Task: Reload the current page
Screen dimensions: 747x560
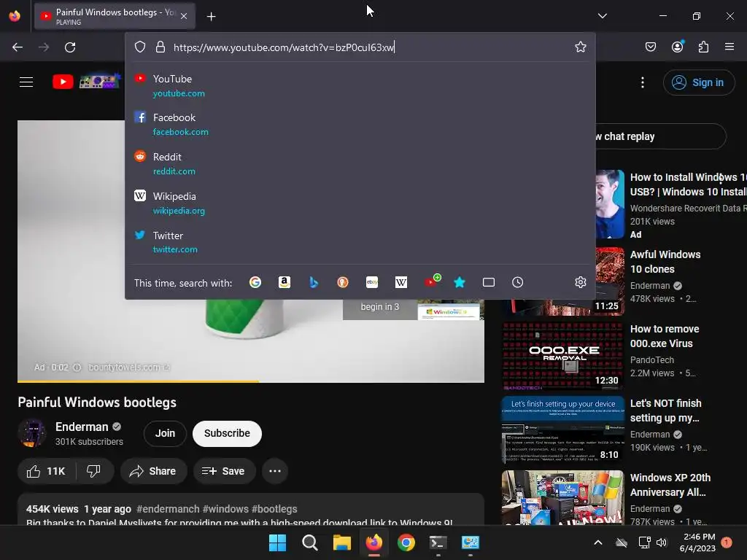Action: coord(70,47)
